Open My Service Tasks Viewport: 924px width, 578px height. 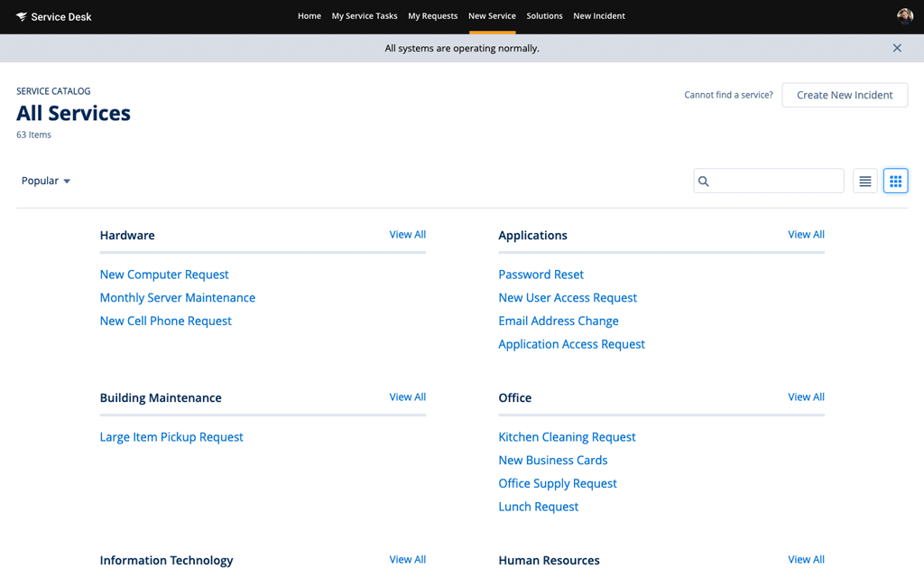365,15
